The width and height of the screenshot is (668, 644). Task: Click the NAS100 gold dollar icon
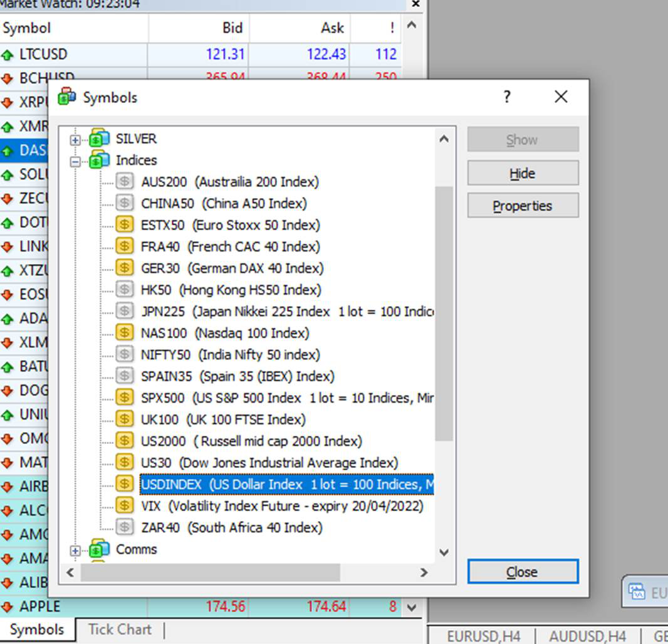pyautogui.click(x=125, y=333)
